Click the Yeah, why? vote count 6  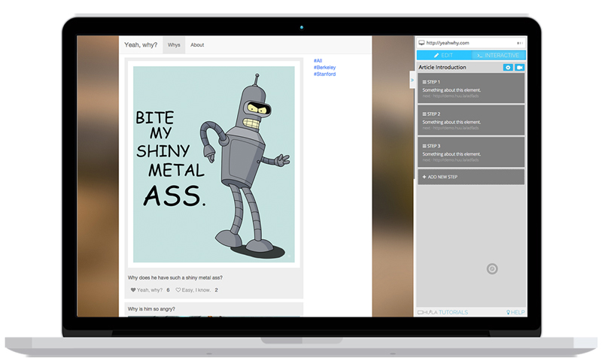coord(168,290)
